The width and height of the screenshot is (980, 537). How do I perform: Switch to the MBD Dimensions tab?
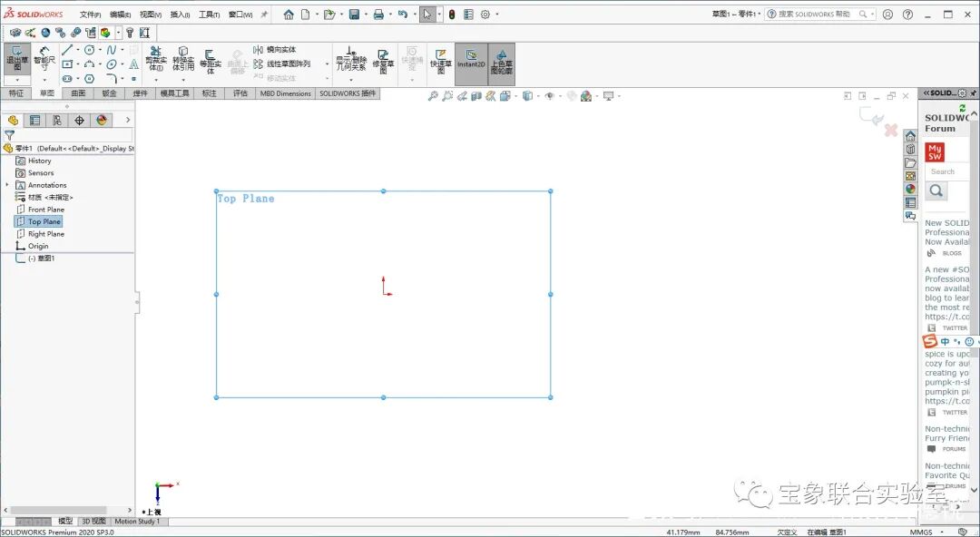pos(285,93)
